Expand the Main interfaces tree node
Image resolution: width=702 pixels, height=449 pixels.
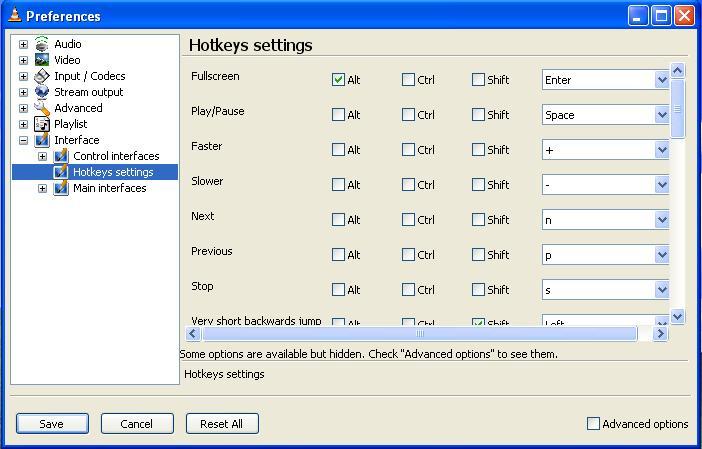click(42, 188)
